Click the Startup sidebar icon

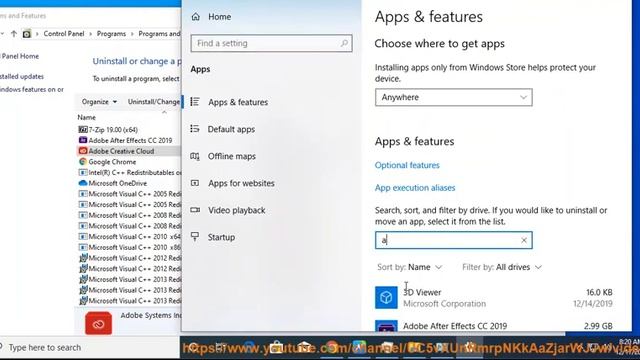[x=195, y=237]
